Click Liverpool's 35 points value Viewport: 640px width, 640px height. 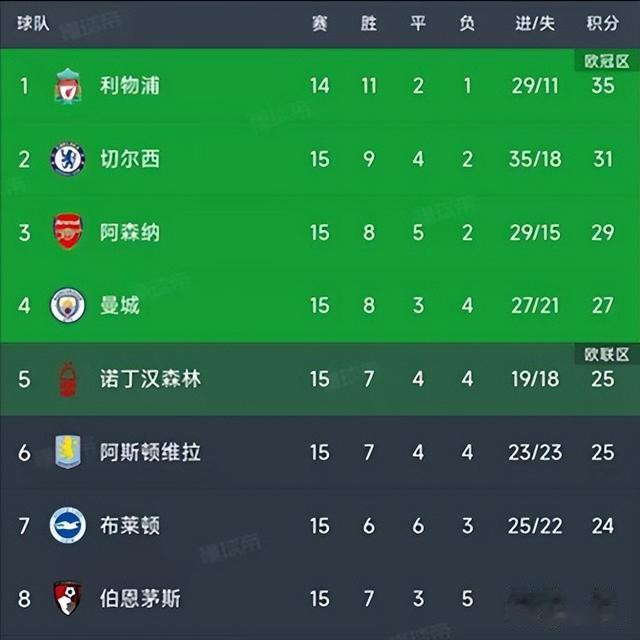point(603,86)
